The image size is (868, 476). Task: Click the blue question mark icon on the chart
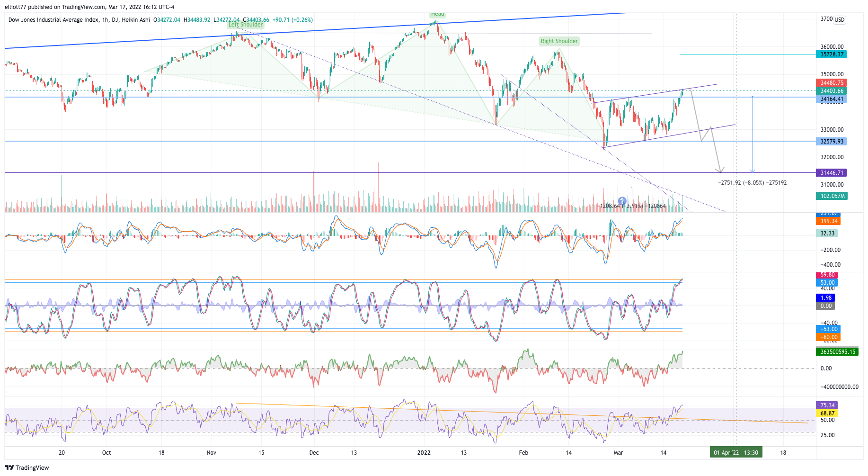coord(622,201)
